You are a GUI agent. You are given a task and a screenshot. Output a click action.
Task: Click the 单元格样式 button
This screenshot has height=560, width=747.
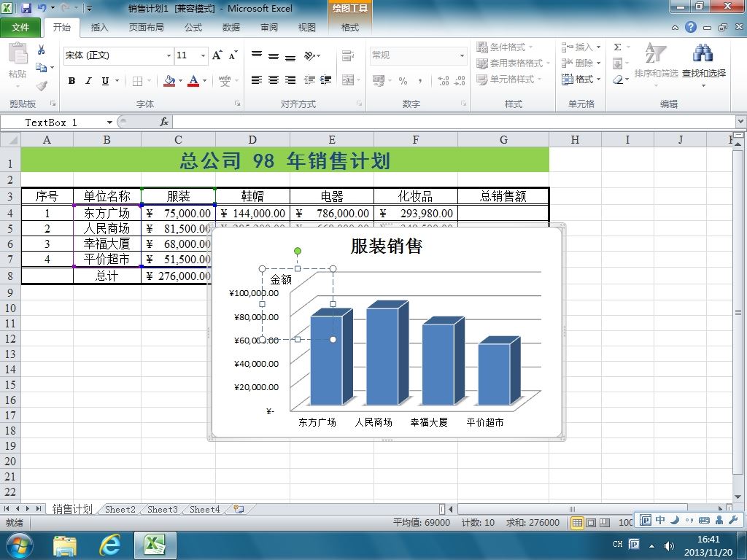(509, 79)
